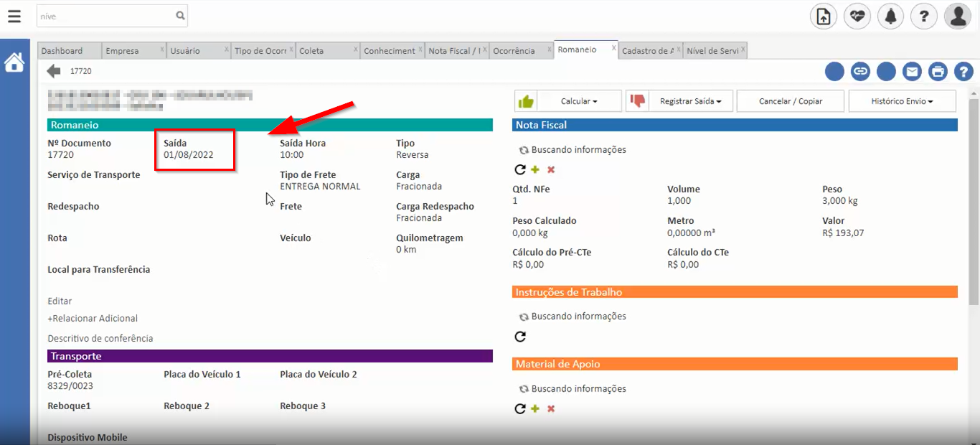The image size is (980, 445).
Task: Click the email envelope icon
Action: tap(912, 71)
